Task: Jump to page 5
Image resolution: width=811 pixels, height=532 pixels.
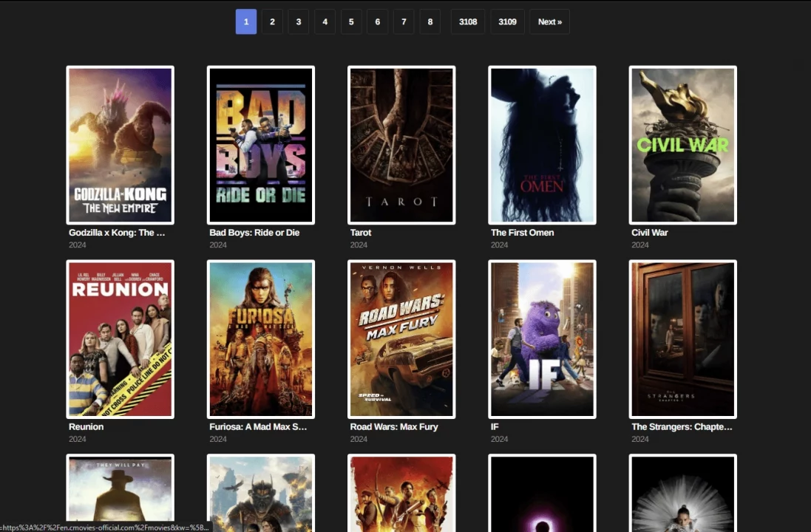Action: (x=350, y=21)
